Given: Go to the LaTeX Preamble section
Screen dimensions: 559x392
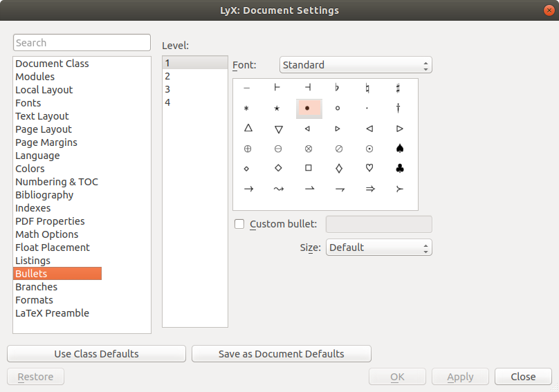Looking at the screenshot, I should pos(52,313).
